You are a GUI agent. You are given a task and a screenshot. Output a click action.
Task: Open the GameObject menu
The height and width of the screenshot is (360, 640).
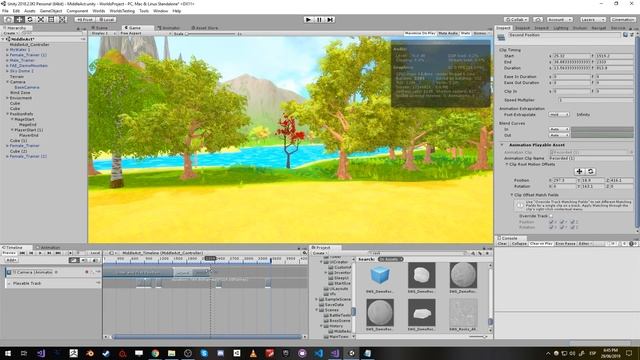51,11
